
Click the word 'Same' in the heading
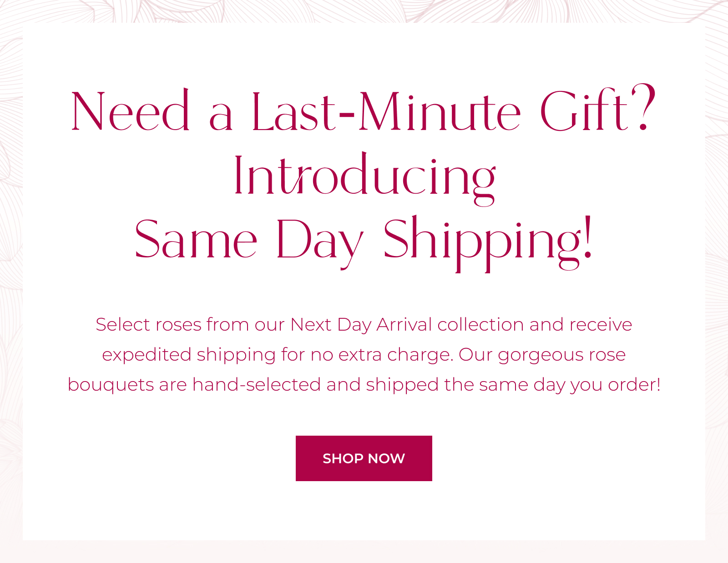point(196,239)
